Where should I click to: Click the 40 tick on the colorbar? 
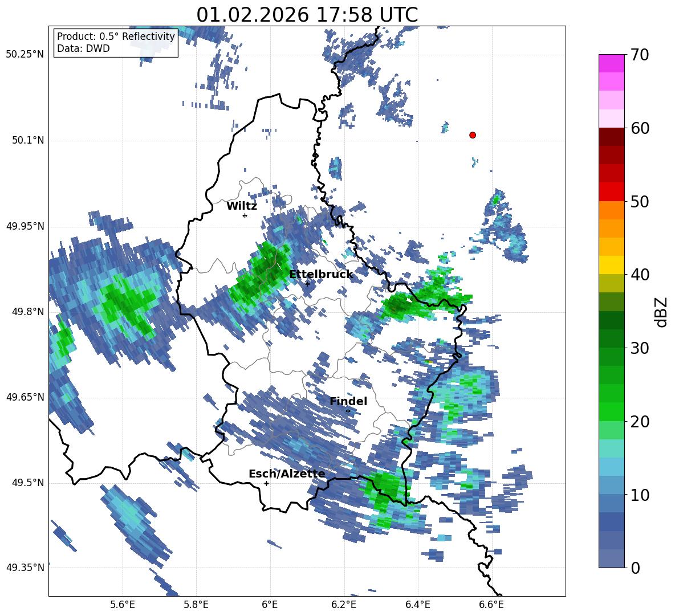click(x=639, y=275)
